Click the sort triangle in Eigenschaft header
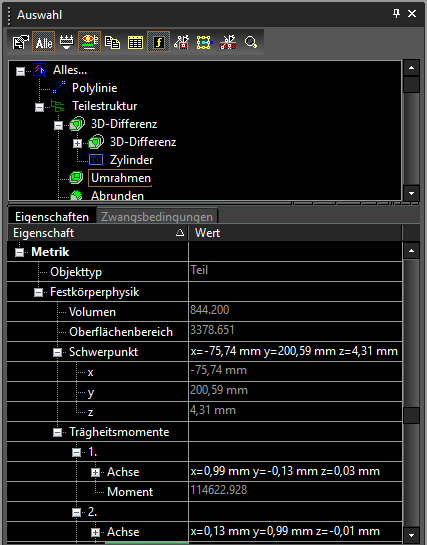The height and width of the screenshot is (545, 427). (180, 233)
